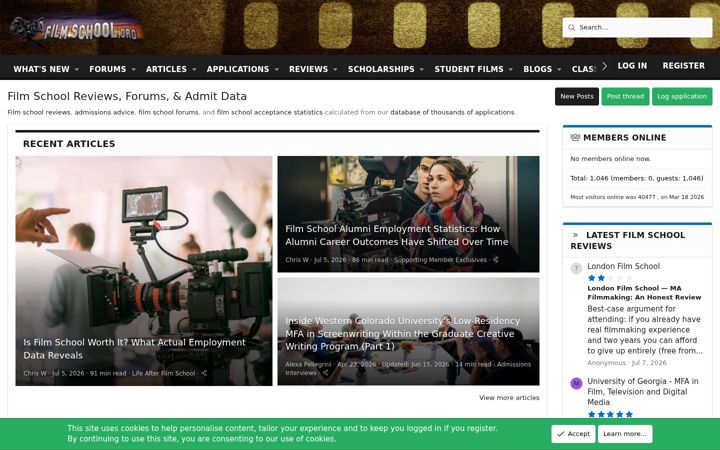Viewport: 720px width, 450px height.
Task: Open film school reviews text link
Action: click(x=39, y=112)
